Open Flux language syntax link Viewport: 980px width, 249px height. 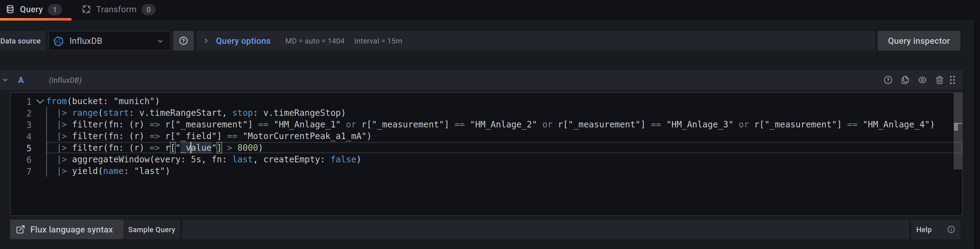(x=66, y=229)
